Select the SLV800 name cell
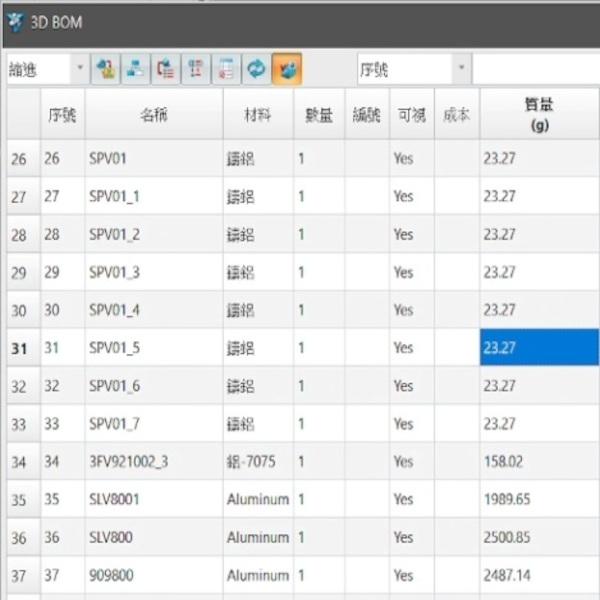Viewport: 600px width, 600px height. (154, 538)
